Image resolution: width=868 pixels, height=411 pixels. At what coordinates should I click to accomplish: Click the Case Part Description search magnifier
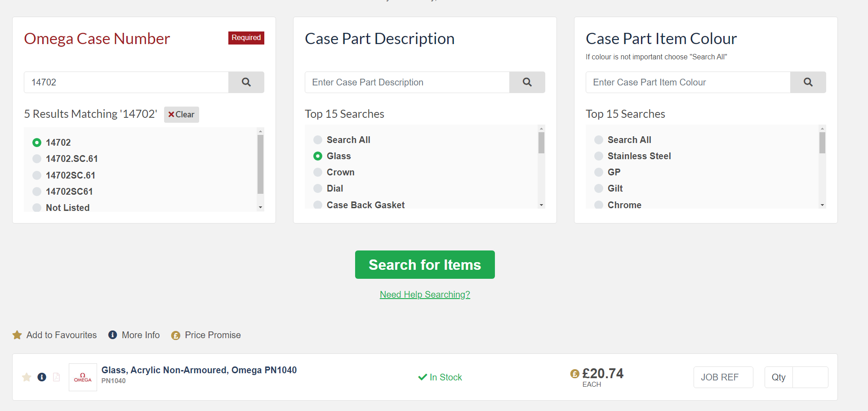point(527,82)
